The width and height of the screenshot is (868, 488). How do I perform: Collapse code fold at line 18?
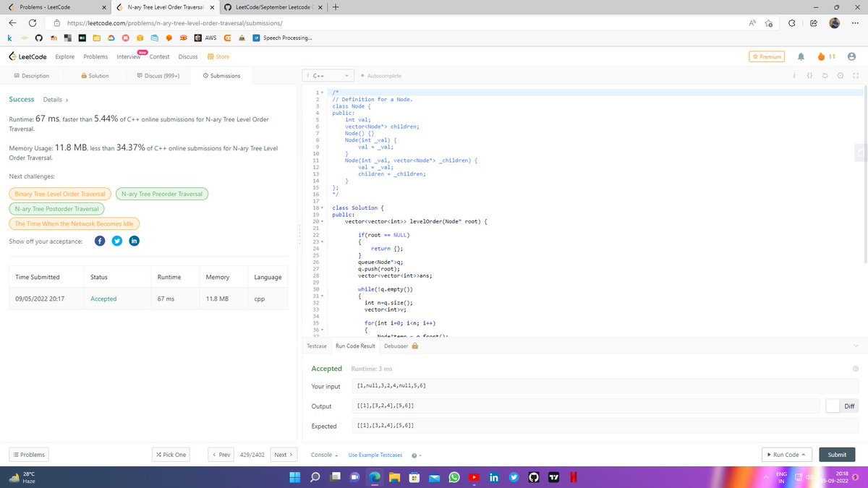tap(321, 207)
